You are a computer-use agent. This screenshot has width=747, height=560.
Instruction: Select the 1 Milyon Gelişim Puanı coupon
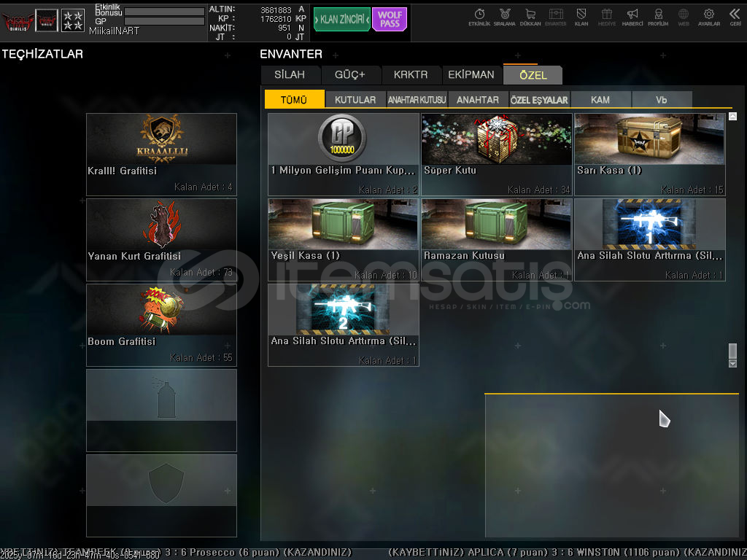343,155
